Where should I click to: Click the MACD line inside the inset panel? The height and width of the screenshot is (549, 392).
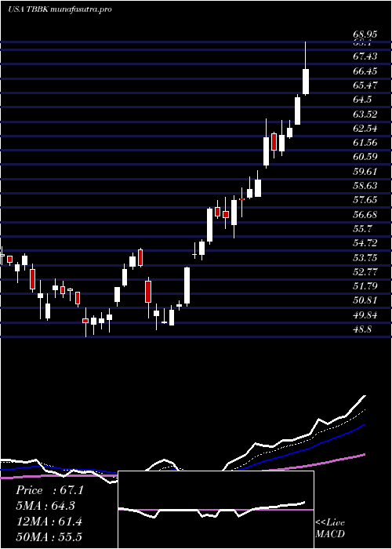[212, 510]
